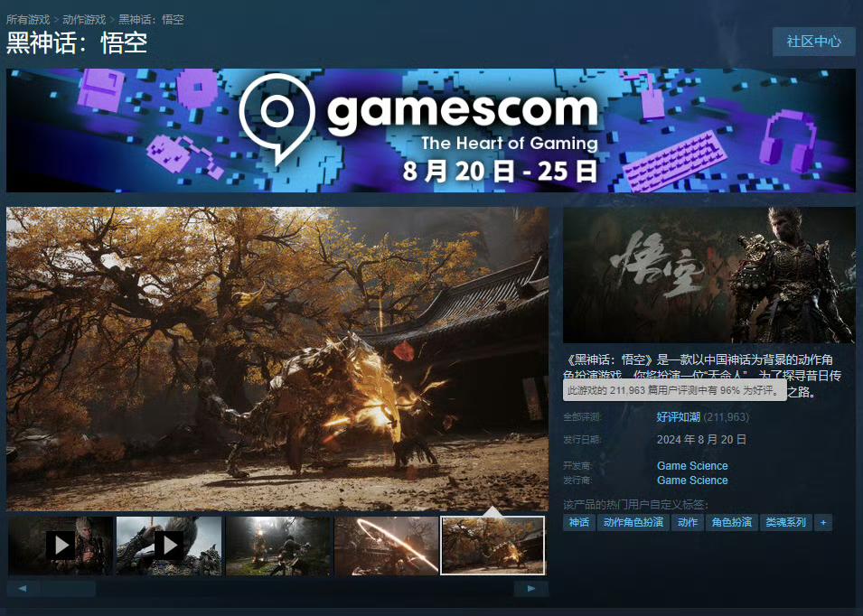The image size is (863, 616).
Task: Go to 所有游戏 breadcrumb link
Action: (28, 19)
